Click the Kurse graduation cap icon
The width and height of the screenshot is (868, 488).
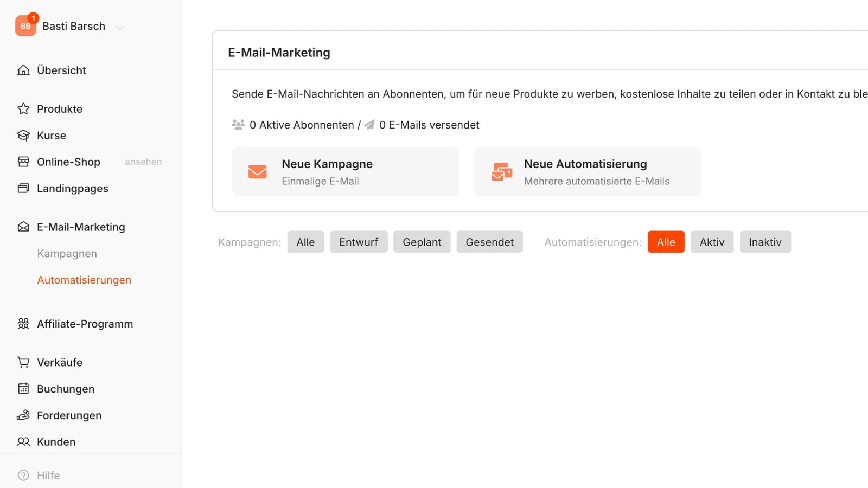[x=23, y=136]
